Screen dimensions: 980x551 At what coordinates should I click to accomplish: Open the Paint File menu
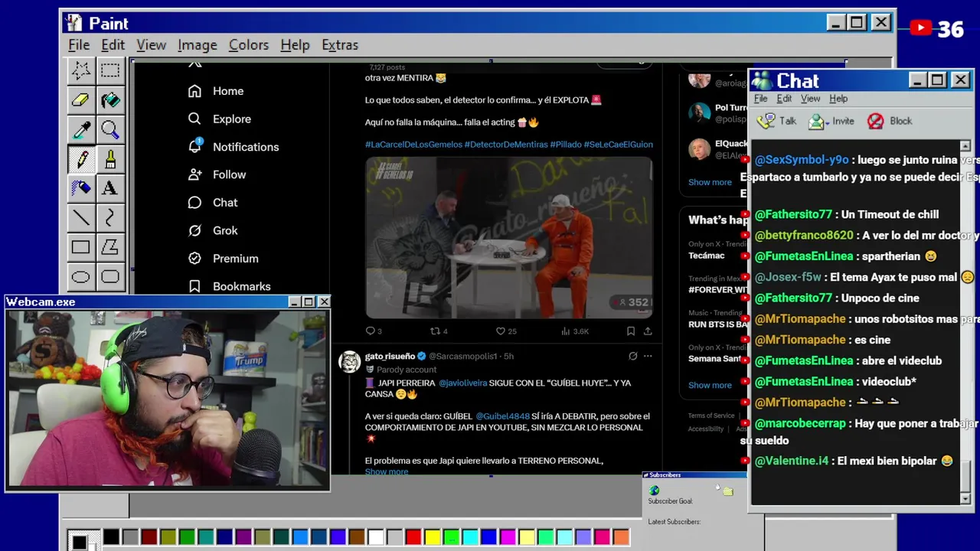tap(79, 45)
